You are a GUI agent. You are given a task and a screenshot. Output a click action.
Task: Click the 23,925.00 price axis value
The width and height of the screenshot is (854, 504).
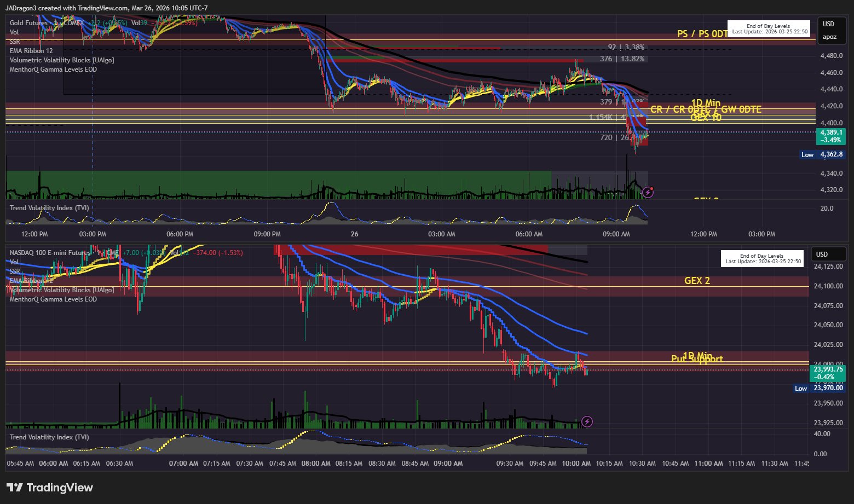pos(828,423)
